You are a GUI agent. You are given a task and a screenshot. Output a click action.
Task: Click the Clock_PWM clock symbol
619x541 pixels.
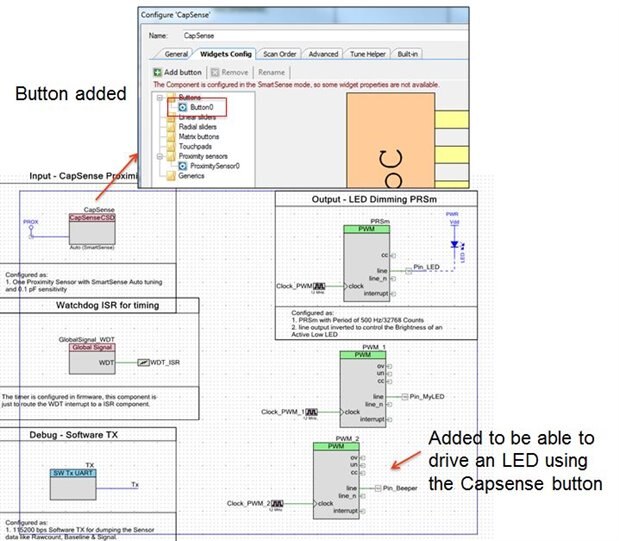pyautogui.click(x=320, y=287)
